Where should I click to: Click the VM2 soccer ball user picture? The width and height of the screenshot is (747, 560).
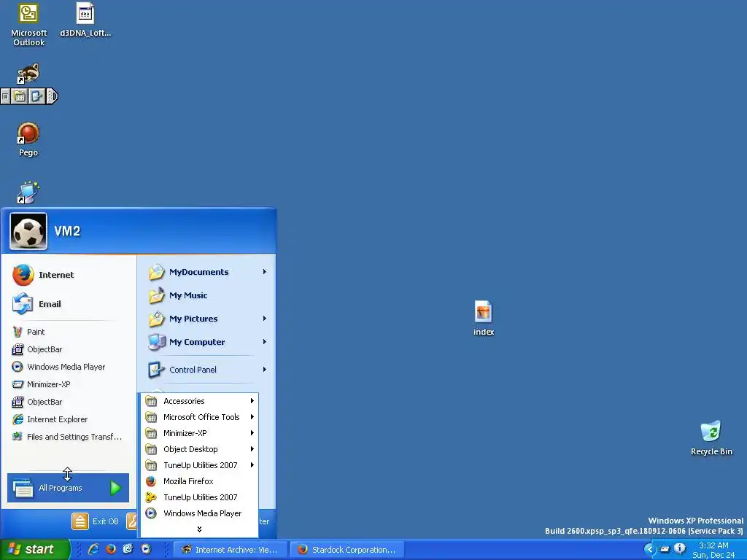pyautogui.click(x=28, y=231)
